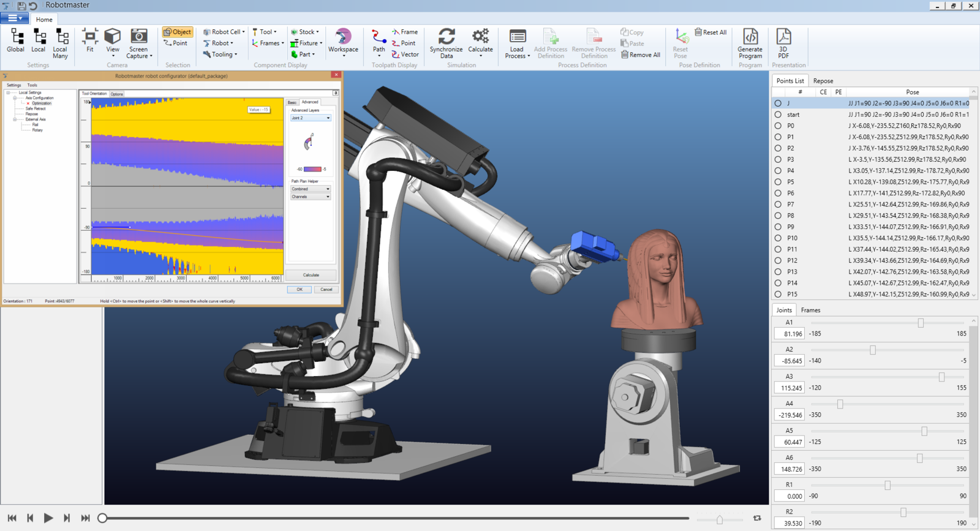Viewport: 980px width, 531px height.
Task: Switch to the Repose tab
Action: pos(823,81)
